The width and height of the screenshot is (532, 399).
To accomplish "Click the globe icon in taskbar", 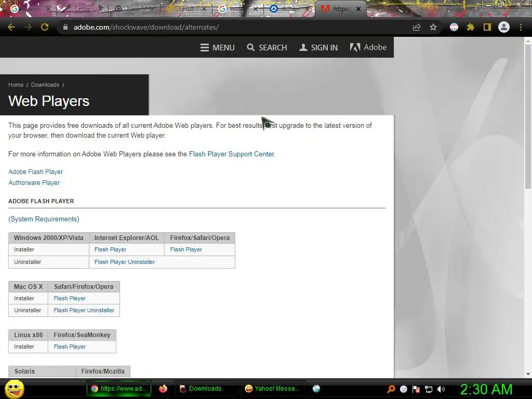I will click(x=316, y=389).
